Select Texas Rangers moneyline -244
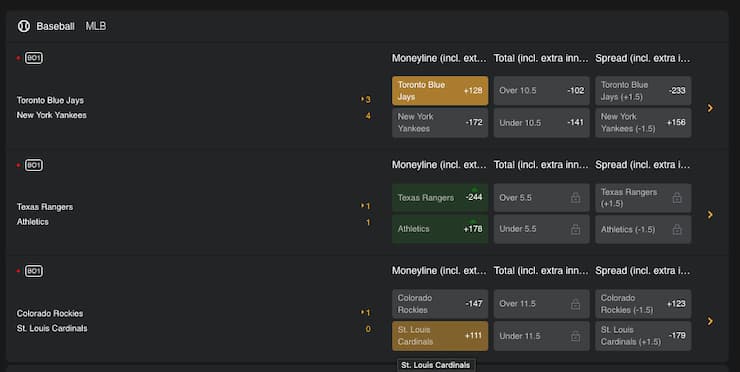This screenshot has height=372, width=740. click(x=440, y=198)
